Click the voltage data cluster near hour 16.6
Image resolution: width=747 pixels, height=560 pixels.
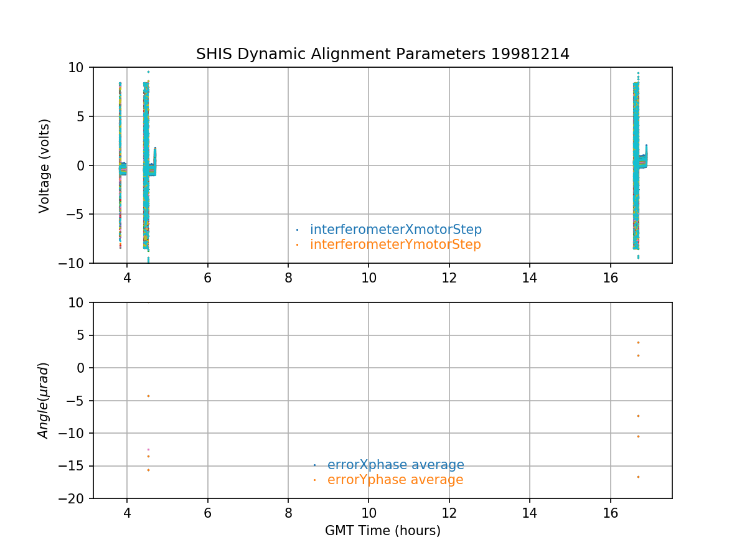coord(636,166)
